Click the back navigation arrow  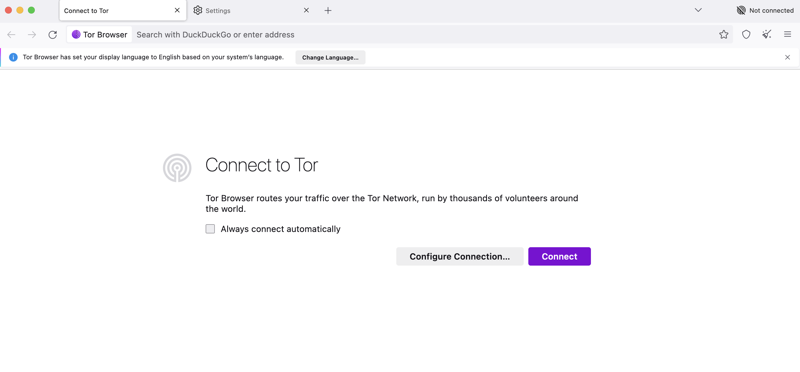[x=11, y=35]
